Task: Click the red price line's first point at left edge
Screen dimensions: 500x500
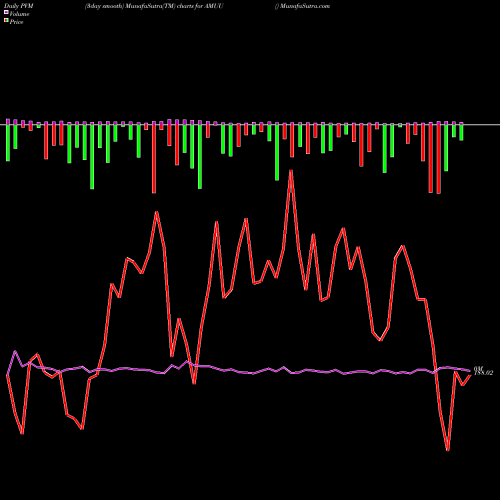Action: tap(7, 375)
